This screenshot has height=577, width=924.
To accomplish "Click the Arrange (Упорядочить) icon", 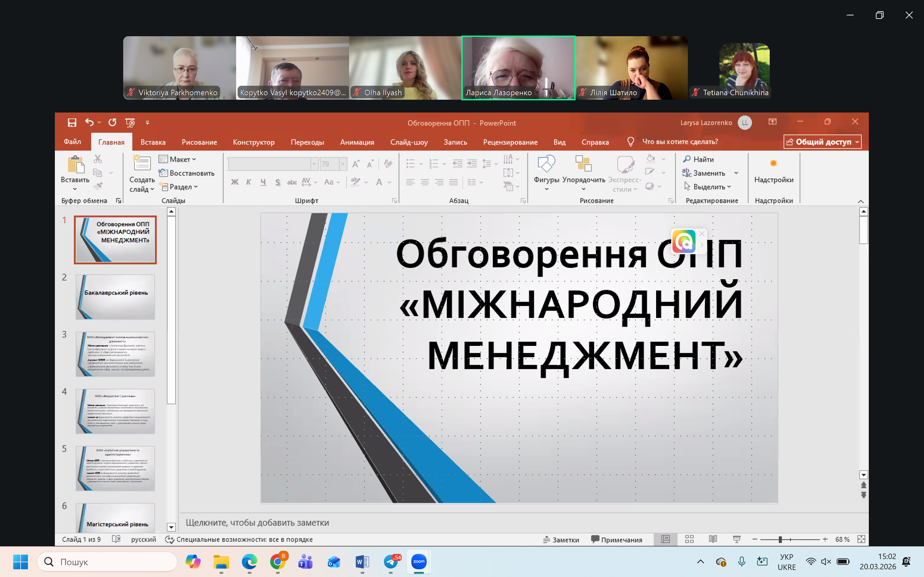I will [583, 164].
